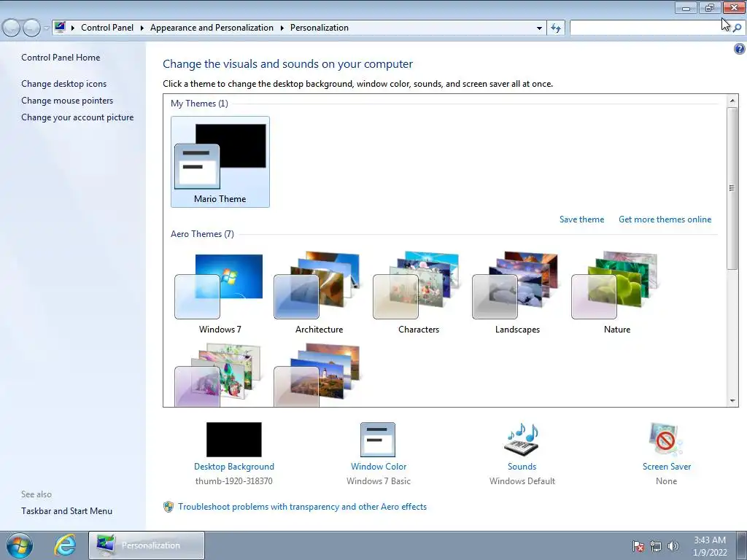
Task: Launch Internet Explorer from taskbar
Action: tap(65, 545)
